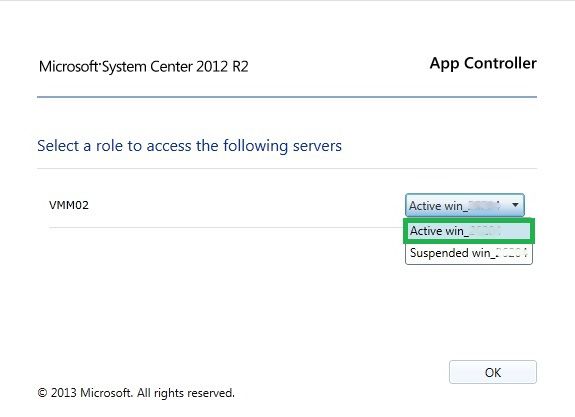
Task: Click the Microsoft System Center 2012 R2 title
Action: click(143, 66)
